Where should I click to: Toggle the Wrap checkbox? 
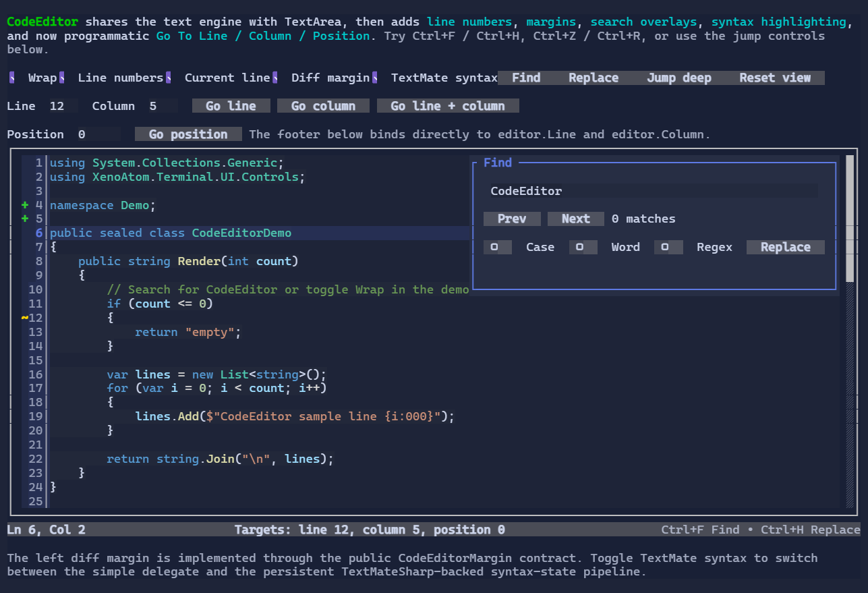pyautogui.click(x=12, y=78)
